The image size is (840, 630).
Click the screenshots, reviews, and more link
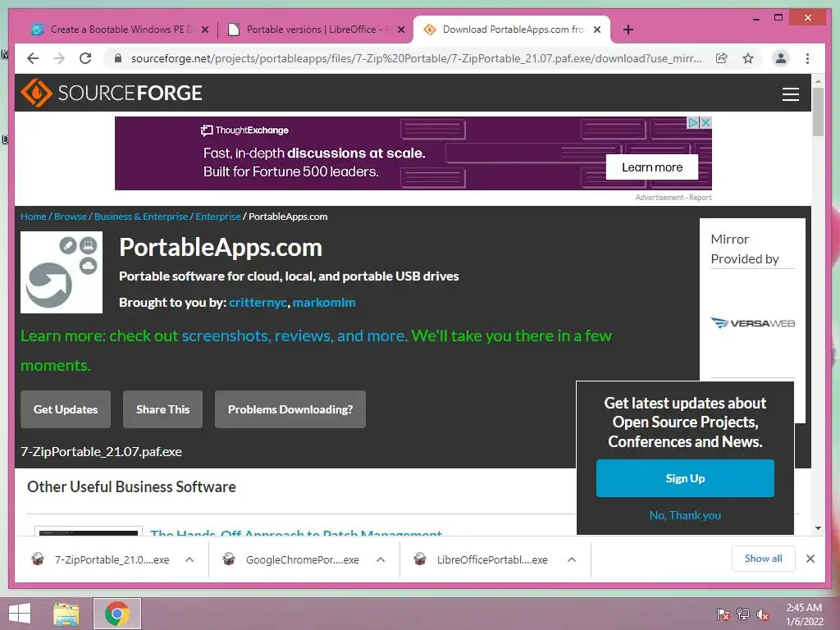[x=294, y=336]
